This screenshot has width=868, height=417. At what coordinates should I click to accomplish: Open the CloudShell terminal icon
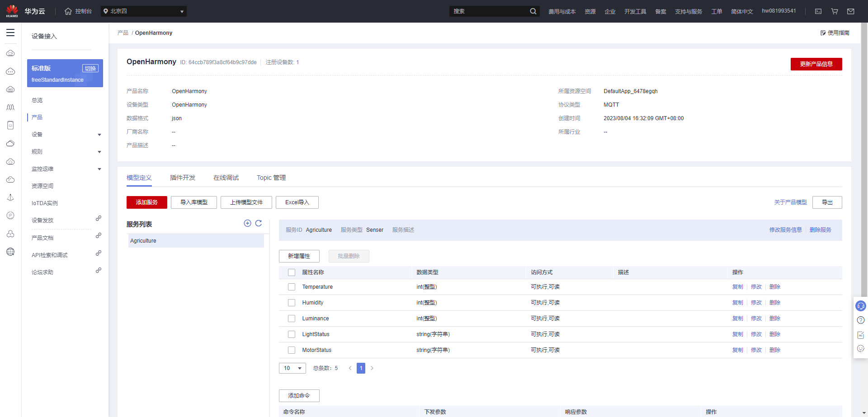(x=818, y=11)
